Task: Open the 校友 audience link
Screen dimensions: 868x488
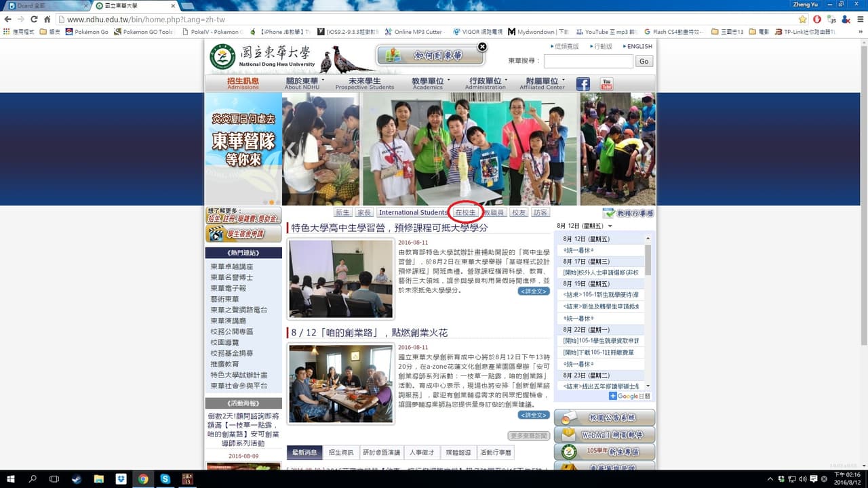Action: pyautogui.click(x=519, y=213)
